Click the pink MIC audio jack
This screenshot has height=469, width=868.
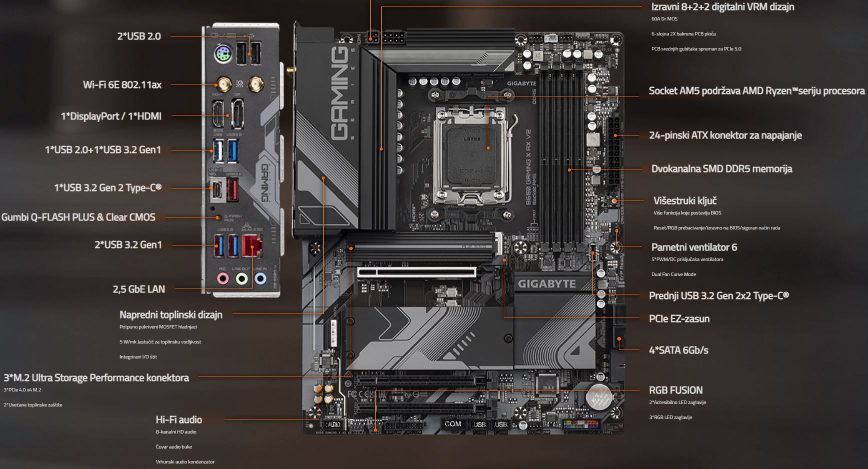223,278
